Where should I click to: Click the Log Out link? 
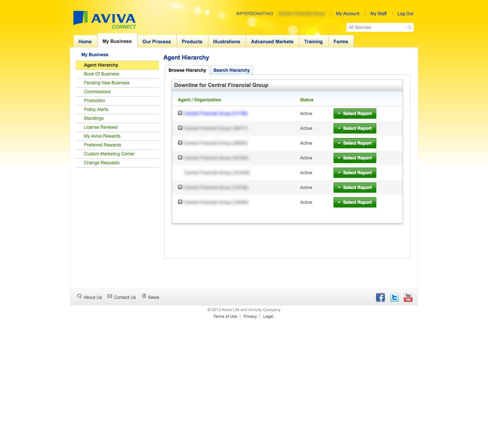[x=405, y=14]
